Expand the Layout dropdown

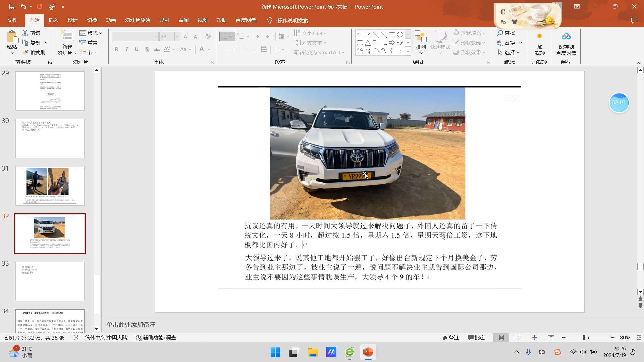pos(91,33)
